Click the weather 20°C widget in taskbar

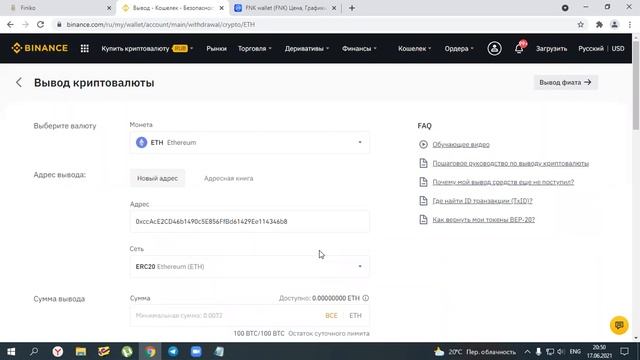point(475,351)
